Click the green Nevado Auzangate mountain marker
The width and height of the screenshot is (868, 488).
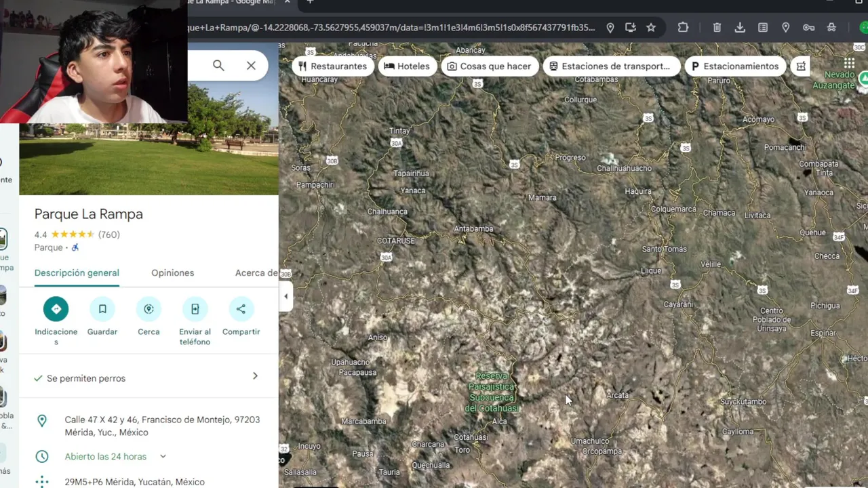click(x=863, y=79)
